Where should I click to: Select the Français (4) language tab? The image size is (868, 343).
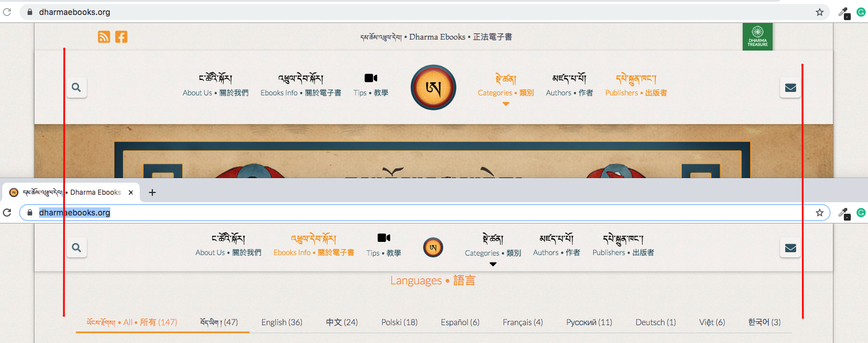[x=523, y=322]
